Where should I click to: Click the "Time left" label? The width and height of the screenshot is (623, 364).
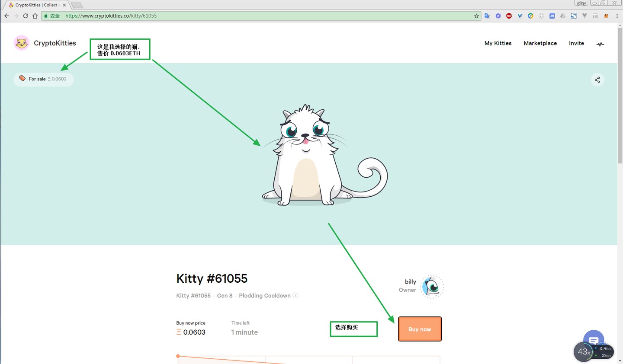coord(241,323)
